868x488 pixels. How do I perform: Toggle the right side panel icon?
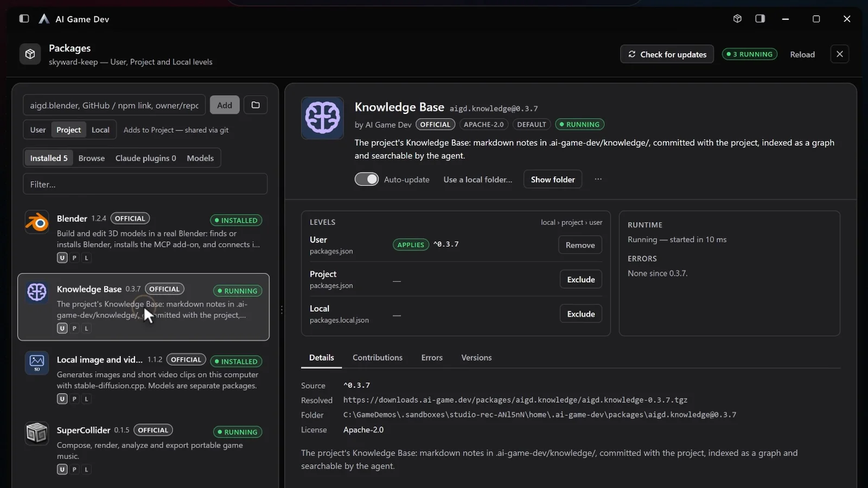760,18
